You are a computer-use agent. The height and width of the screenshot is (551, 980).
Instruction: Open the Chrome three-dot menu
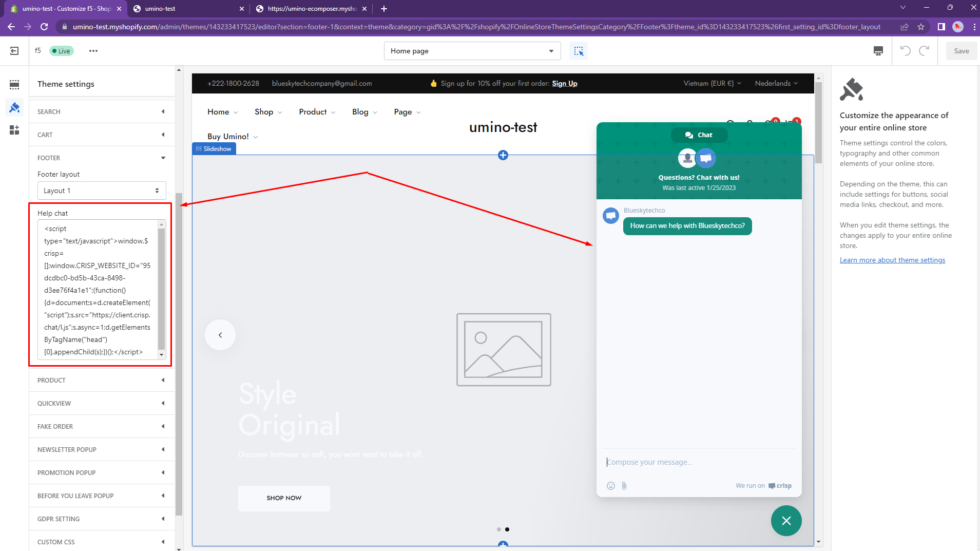coord(974,27)
